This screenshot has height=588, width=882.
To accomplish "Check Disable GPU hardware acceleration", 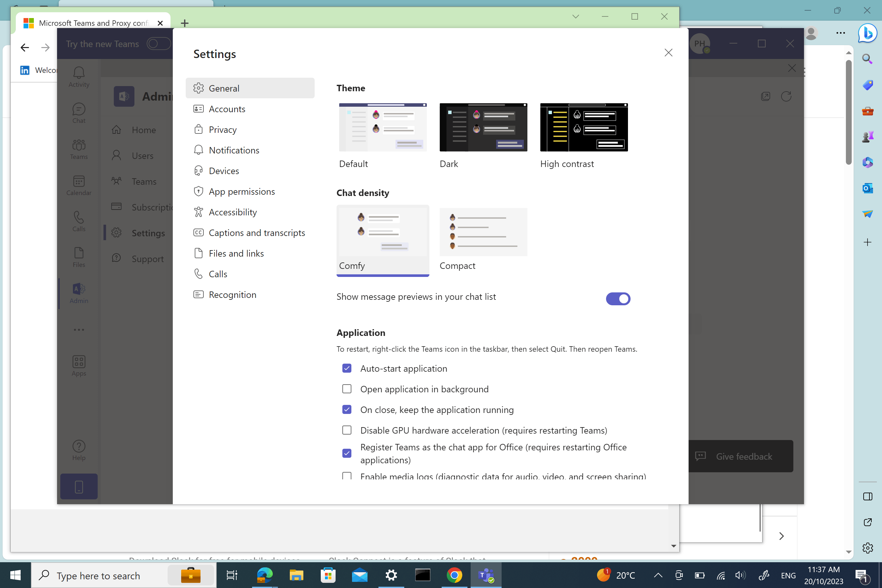I will click(x=347, y=430).
